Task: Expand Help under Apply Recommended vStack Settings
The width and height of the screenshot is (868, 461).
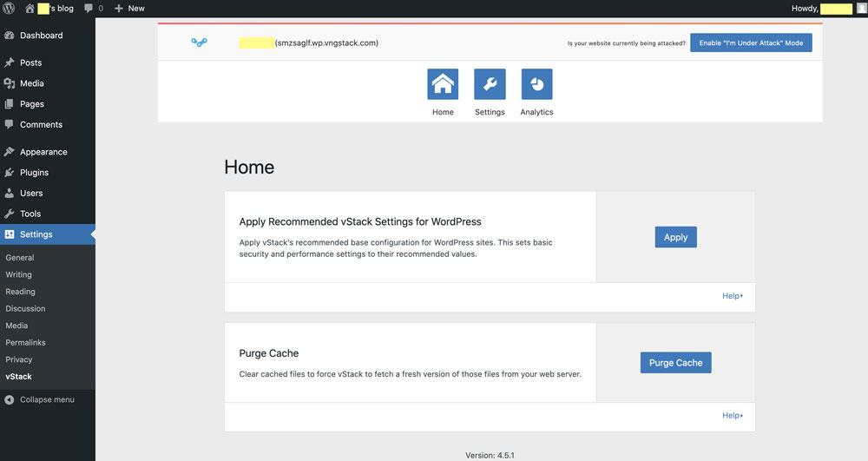Action: (x=733, y=296)
